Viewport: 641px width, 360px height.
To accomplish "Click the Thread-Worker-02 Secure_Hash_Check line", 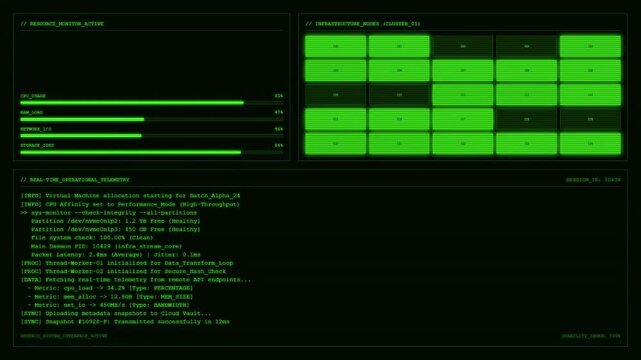I will click(x=123, y=271).
